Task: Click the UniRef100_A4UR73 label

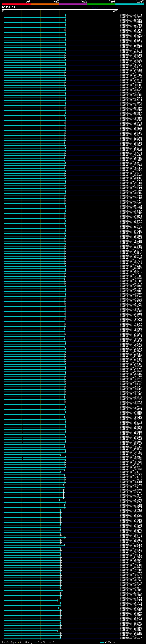Action: coord(131,50)
